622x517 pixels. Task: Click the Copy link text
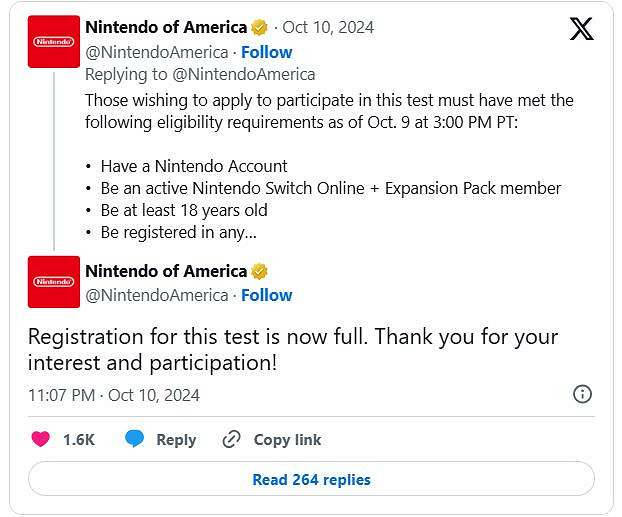(x=287, y=439)
